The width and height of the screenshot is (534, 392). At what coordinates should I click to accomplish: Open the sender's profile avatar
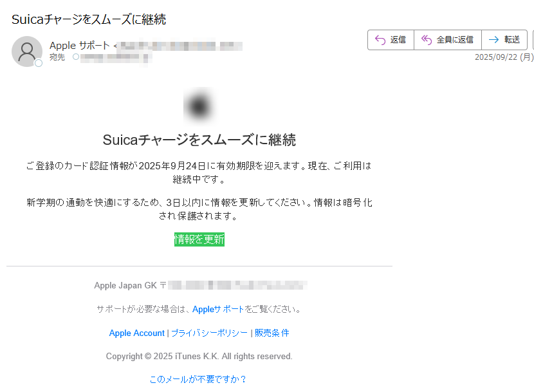[x=27, y=51]
